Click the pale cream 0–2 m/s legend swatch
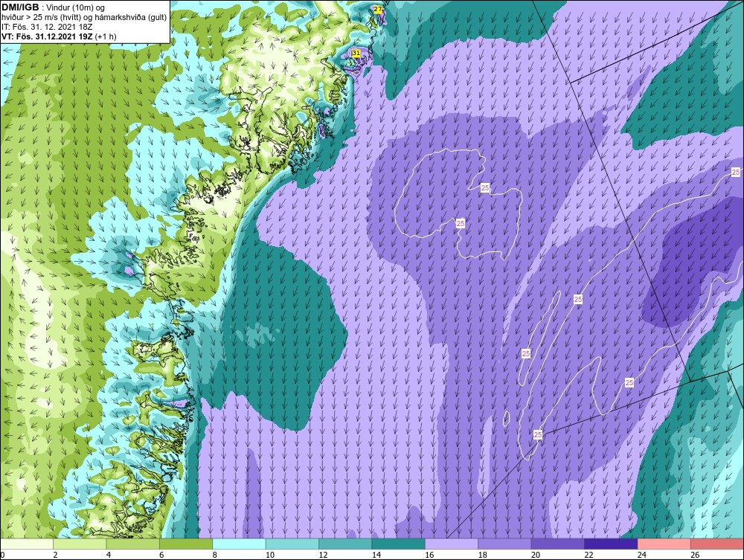The image size is (744, 560). tap(27, 544)
